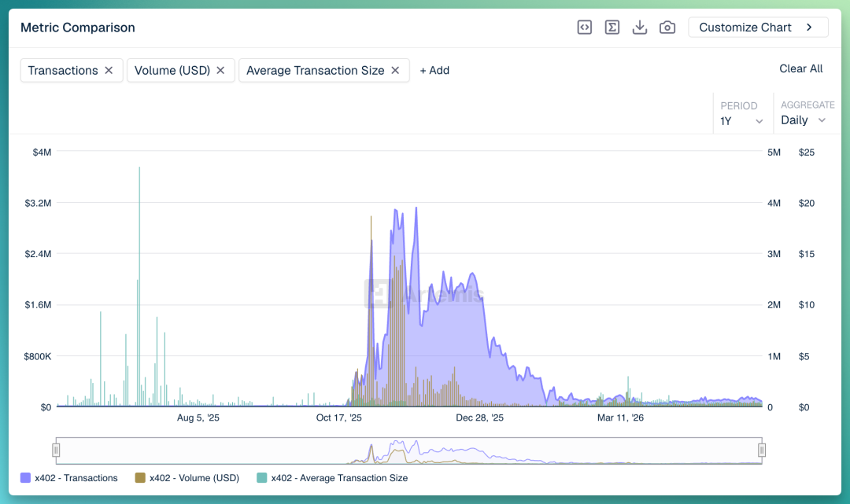850x504 pixels.
Task: Click the $25 right axis label
Action: (807, 152)
